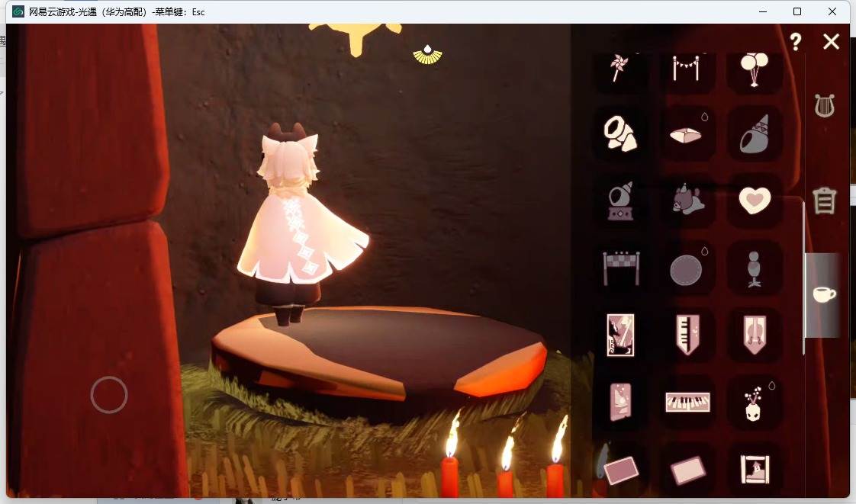Select the spiral seashell prop

(755, 133)
